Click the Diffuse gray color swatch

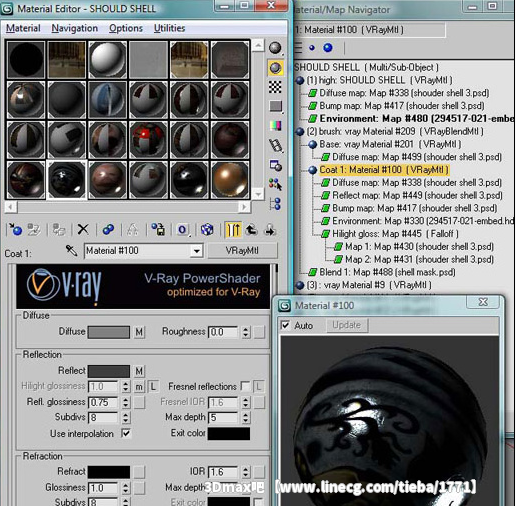click(109, 332)
